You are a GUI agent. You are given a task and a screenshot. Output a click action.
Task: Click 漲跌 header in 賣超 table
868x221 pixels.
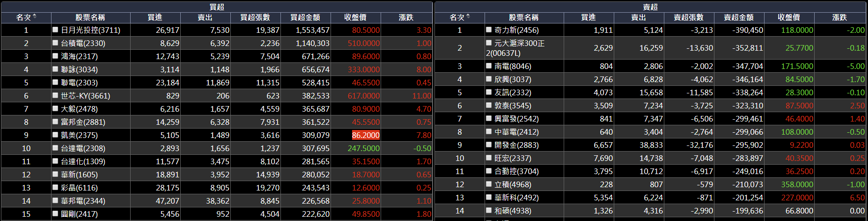click(x=839, y=17)
